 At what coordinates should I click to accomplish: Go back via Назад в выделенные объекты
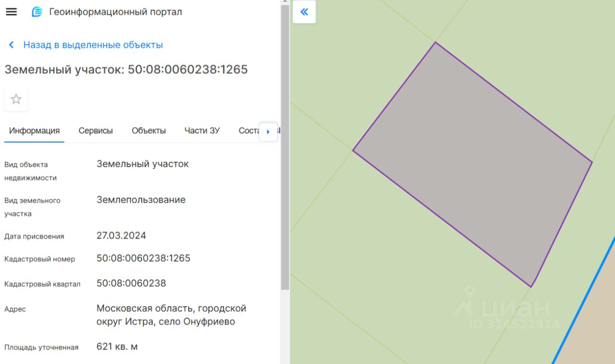pos(93,45)
